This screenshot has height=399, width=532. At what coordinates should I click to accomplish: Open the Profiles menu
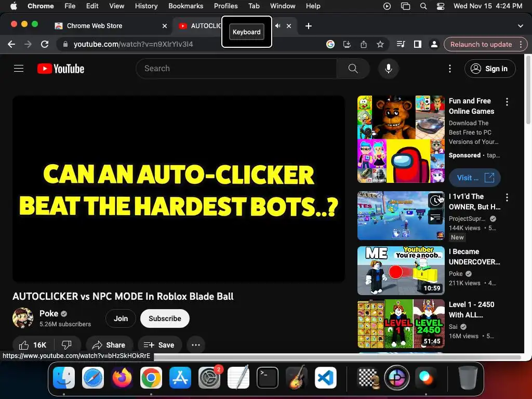click(225, 6)
